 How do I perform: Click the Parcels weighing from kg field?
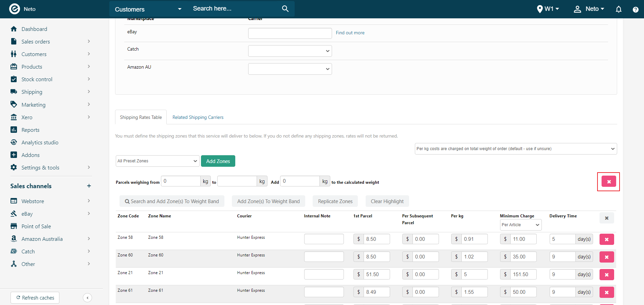pyautogui.click(x=181, y=181)
